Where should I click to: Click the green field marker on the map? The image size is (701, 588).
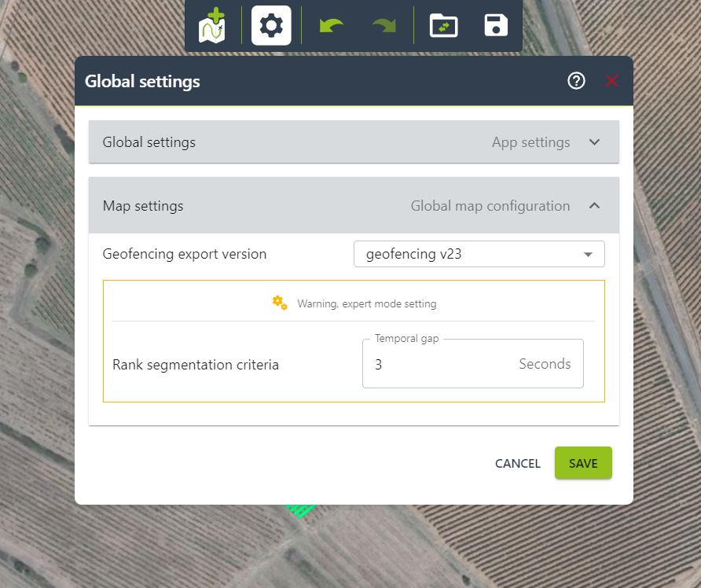coord(299,509)
